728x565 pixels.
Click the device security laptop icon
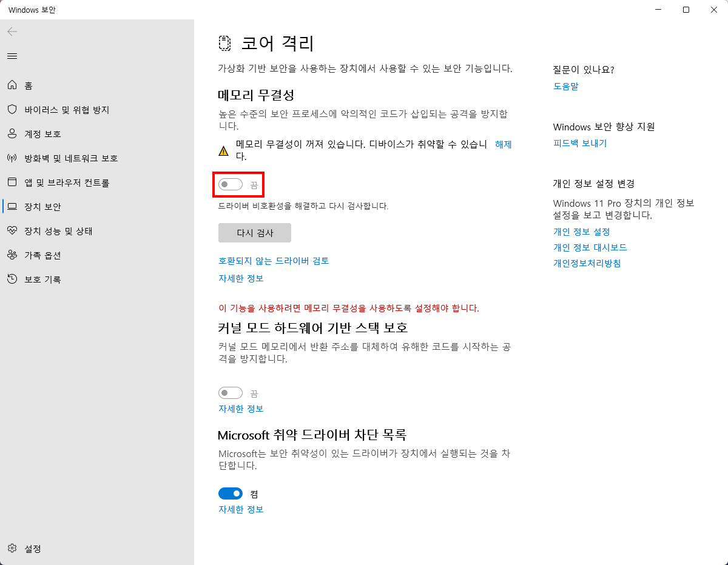point(12,207)
